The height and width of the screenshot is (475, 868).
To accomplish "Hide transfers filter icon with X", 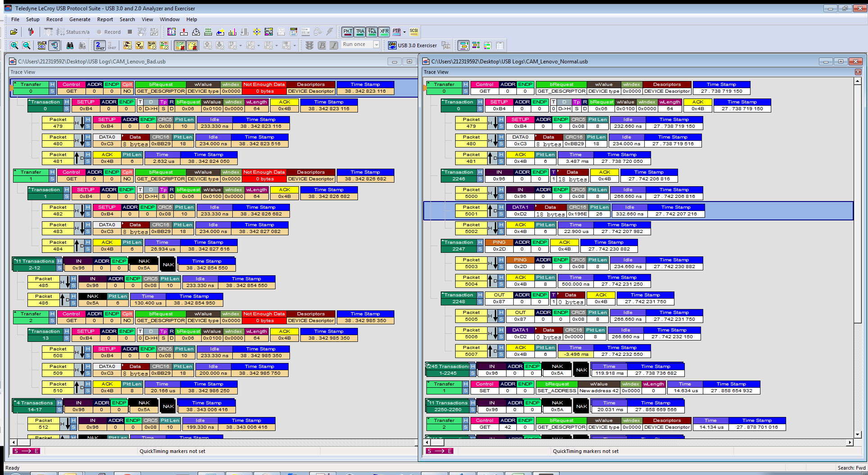I will pyautogui.click(x=140, y=45).
